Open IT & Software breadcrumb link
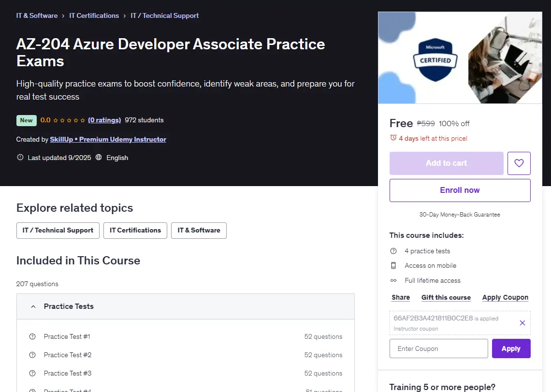Image resolution: width=551 pixels, height=392 pixels. [37, 15]
